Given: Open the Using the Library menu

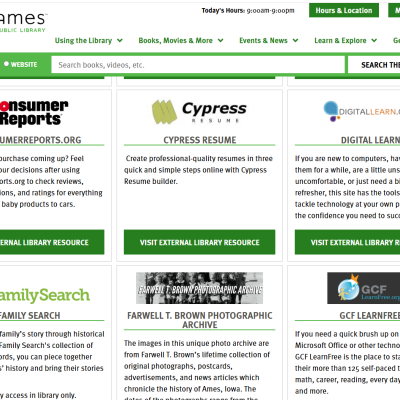Looking at the screenshot, I should 83,41.
